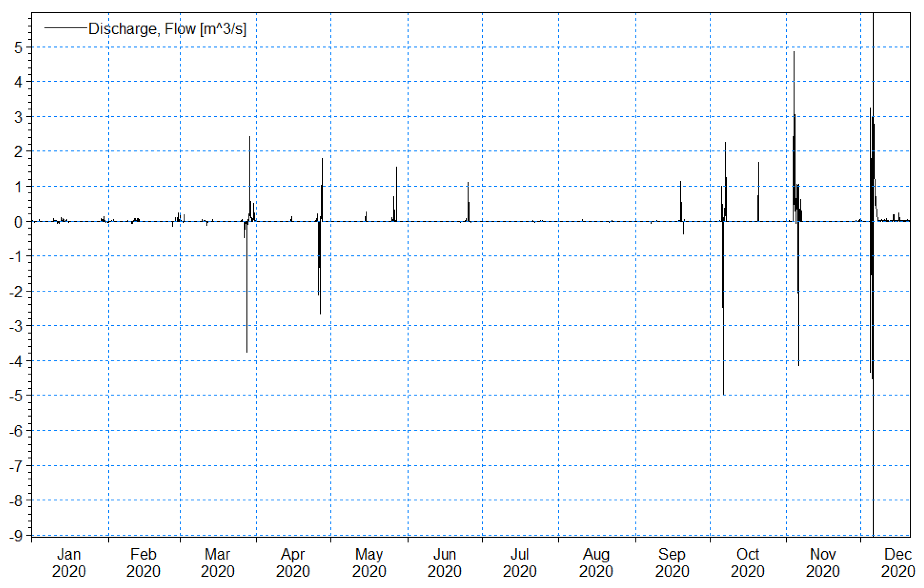Click the 'Discharge, Flow [m^3/s]' legend label
Image resolution: width=924 pixels, height=588 pixels.
tap(167, 29)
